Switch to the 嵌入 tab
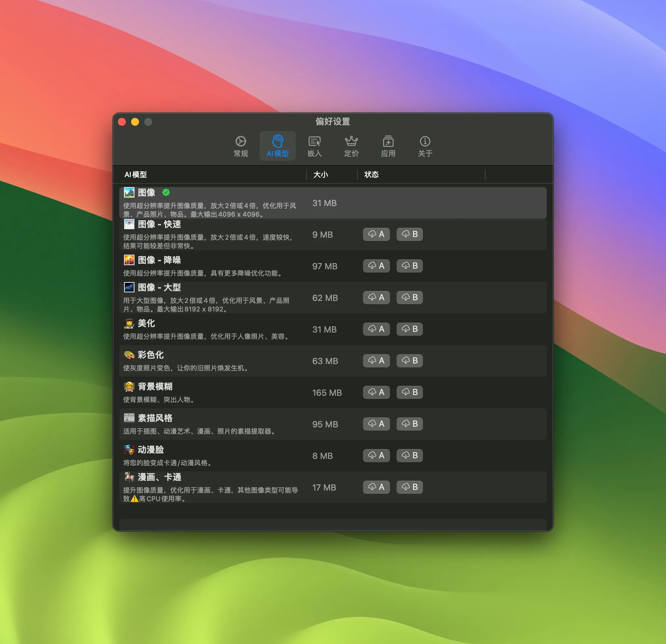Viewport: 666px width, 644px height. pos(314,146)
